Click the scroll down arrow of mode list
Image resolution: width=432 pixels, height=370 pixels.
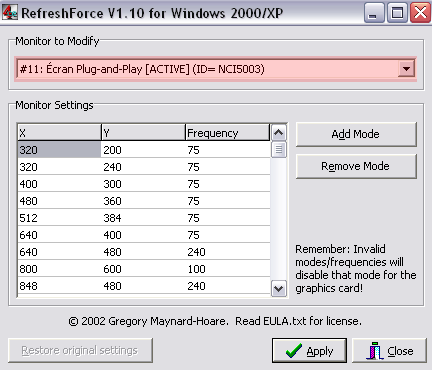[279, 289]
